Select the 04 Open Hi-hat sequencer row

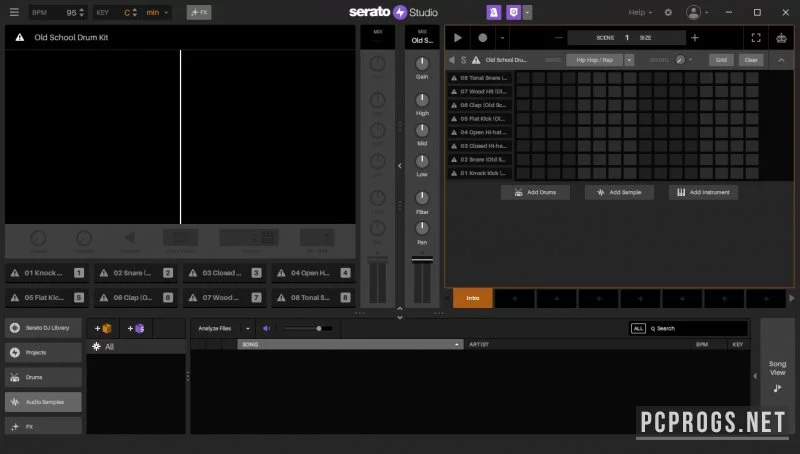[x=480, y=133]
